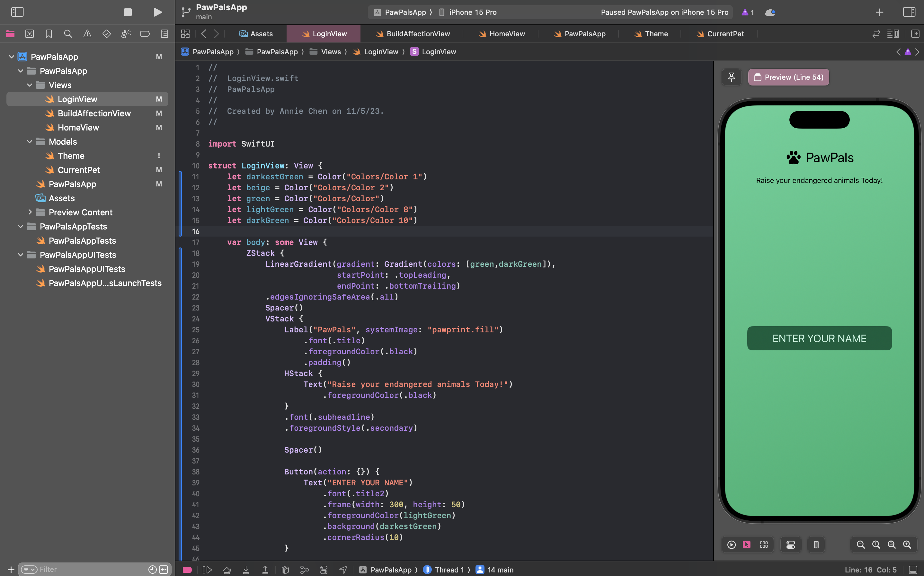Open the debug memory graph icon
The height and width of the screenshot is (576, 924).
click(304, 570)
